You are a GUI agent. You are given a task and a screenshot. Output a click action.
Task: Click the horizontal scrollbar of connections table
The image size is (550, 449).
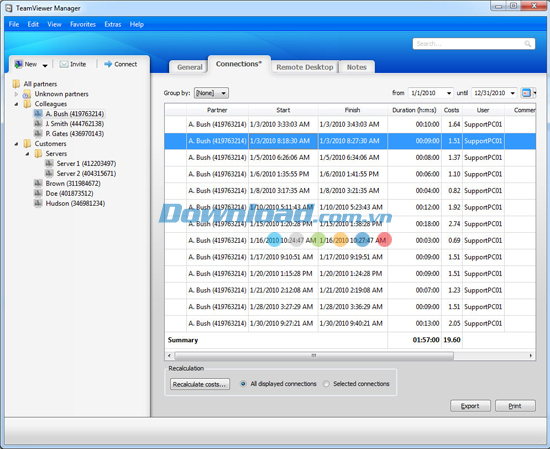(314, 356)
